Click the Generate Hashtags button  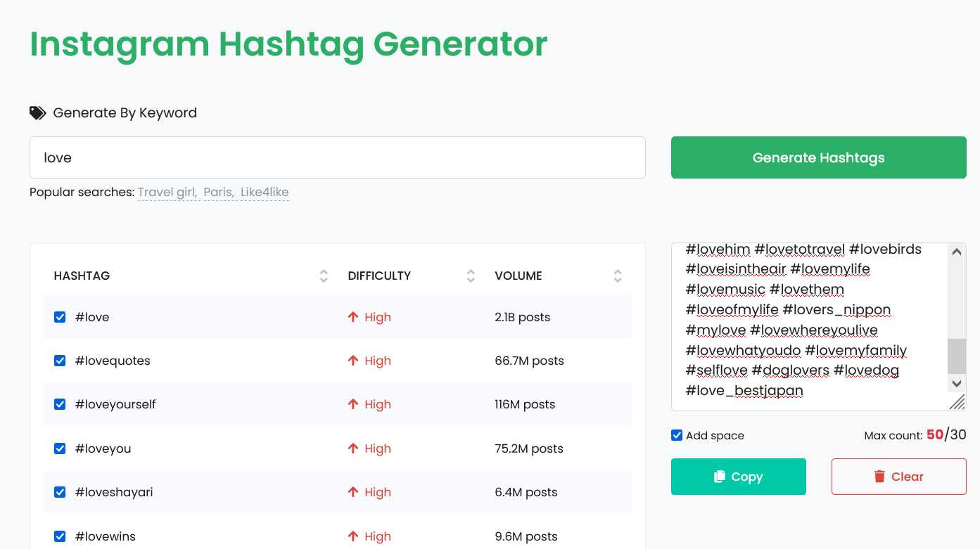(x=819, y=157)
